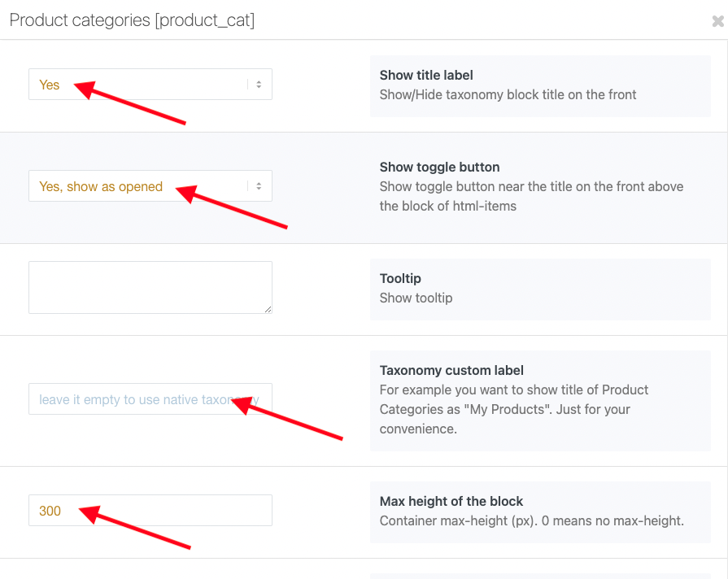Click inside the Tooltip text area
The height and width of the screenshot is (579, 728).
tap(150, 287)
